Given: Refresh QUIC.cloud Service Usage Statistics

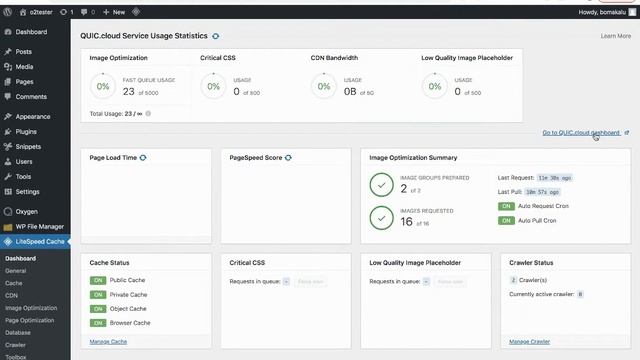Looking at the screenshot, I should click(216, 36).
